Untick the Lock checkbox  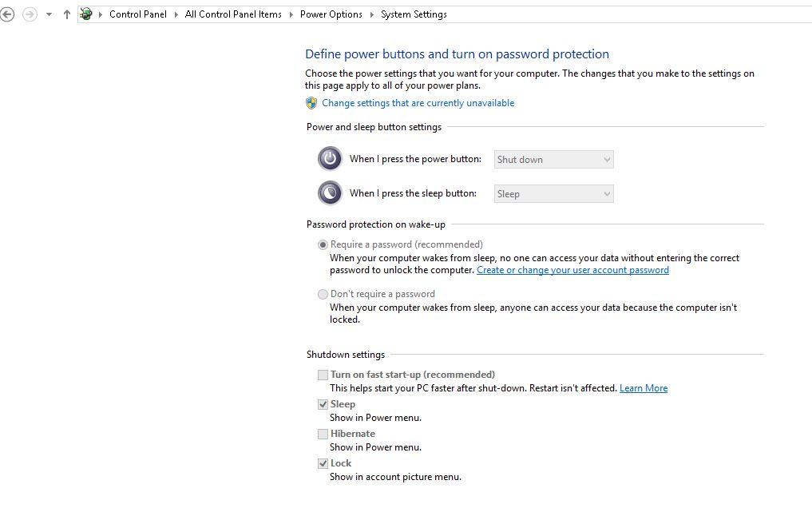[323, 463]
